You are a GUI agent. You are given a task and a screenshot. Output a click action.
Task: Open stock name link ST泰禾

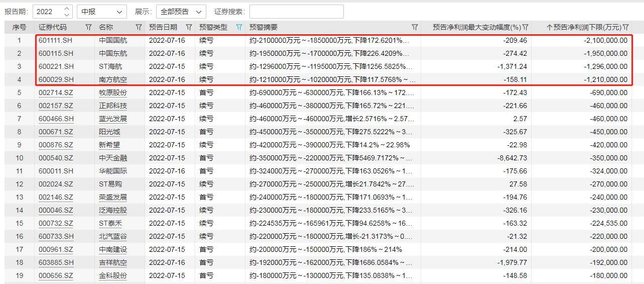pos(110,223)
